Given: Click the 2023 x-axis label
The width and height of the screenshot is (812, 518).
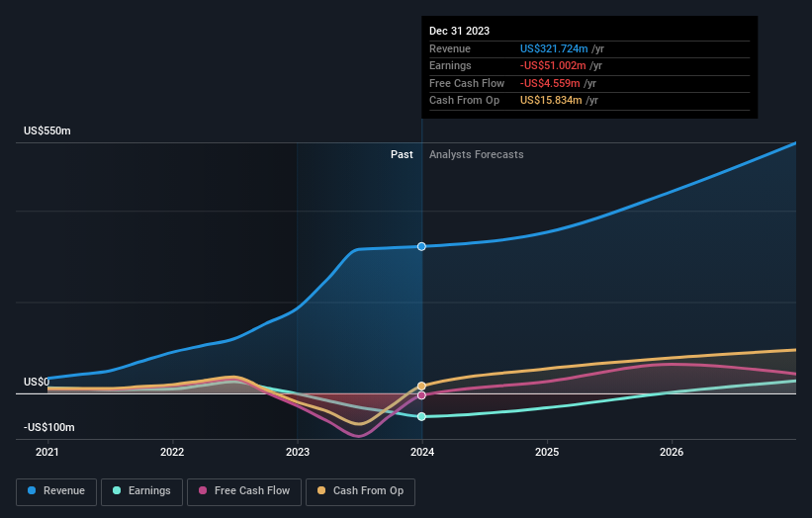Looking at the screenshot, I should click(298, 453).
